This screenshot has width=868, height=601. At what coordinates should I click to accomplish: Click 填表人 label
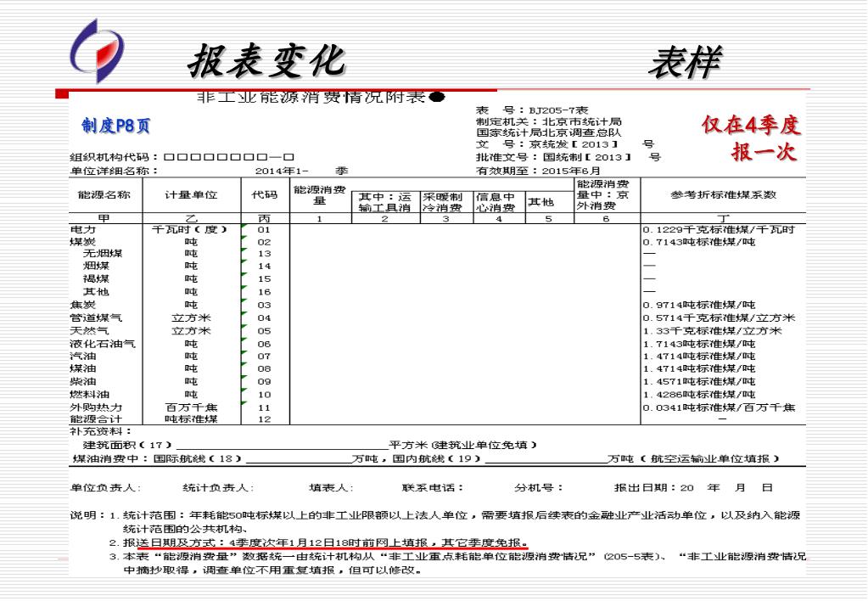(331, 488)
